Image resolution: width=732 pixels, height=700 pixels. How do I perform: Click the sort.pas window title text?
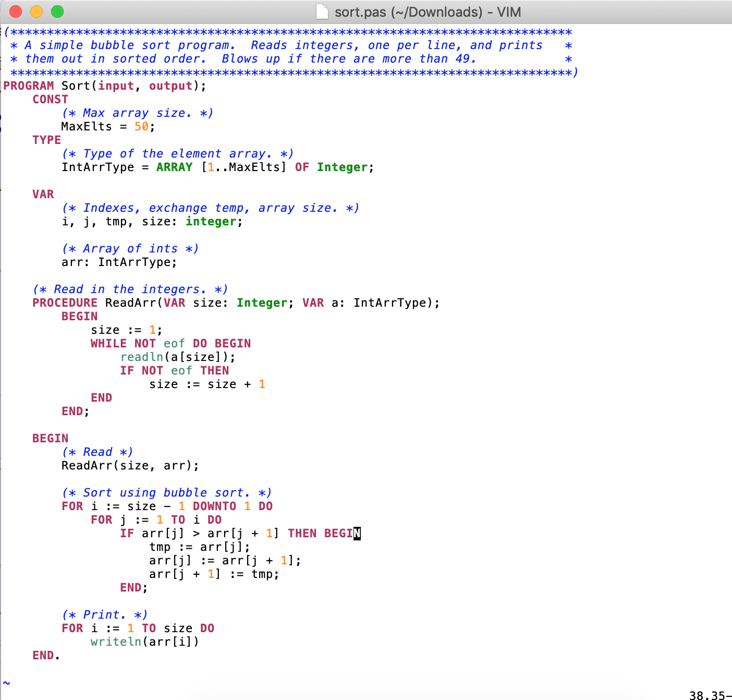(428, 12)
